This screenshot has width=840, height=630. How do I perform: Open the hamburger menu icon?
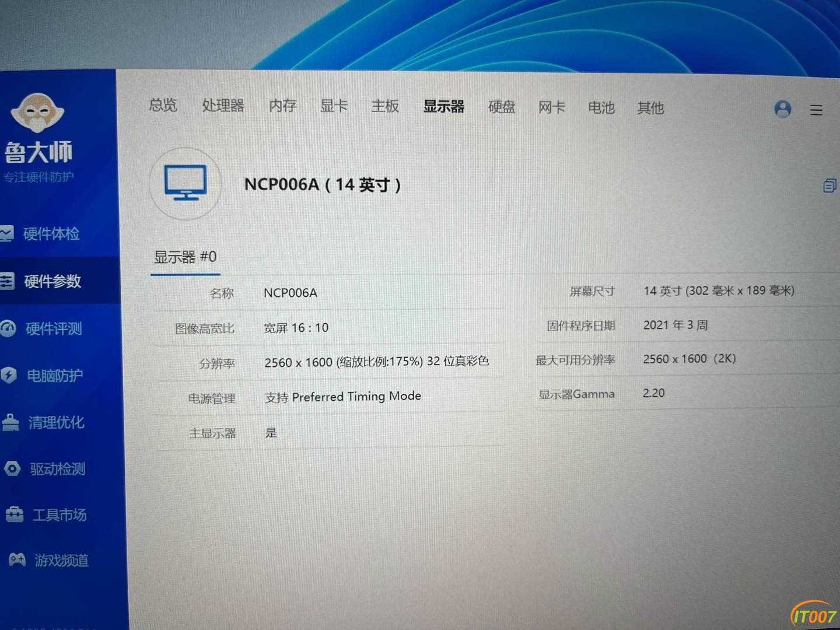[x=816, y=110]
